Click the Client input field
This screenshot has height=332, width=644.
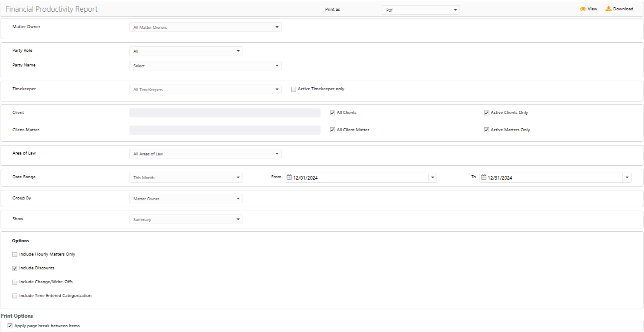[224, 113]
